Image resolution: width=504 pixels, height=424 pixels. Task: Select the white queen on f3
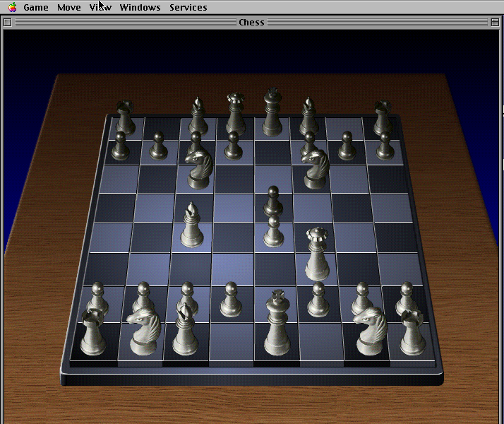coord(317,254)
